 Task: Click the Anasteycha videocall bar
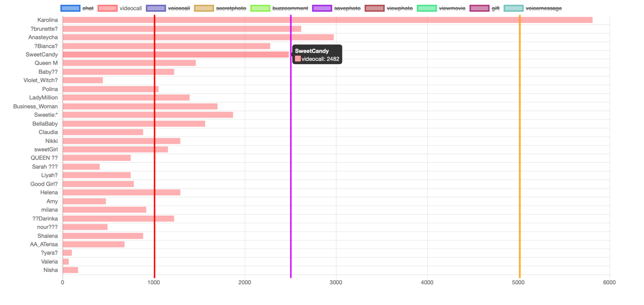tap(198, 37)
